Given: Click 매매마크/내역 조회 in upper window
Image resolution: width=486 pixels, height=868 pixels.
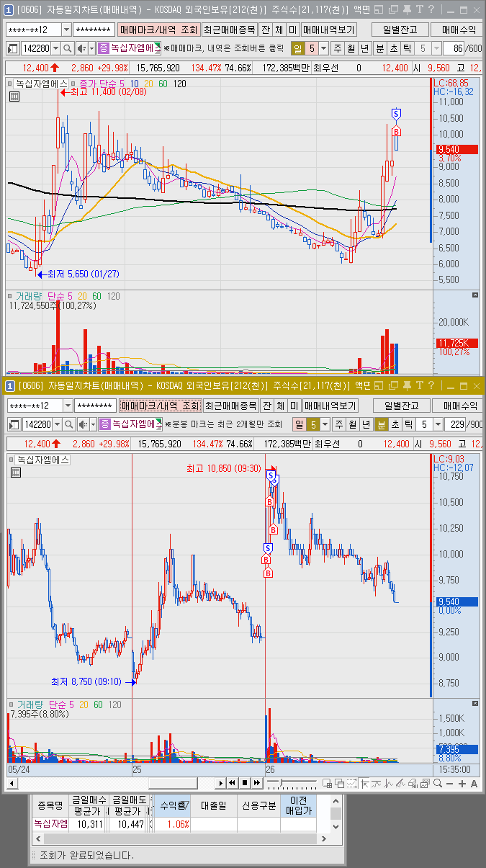Looking at the screenshot, I should coord(158,30).
